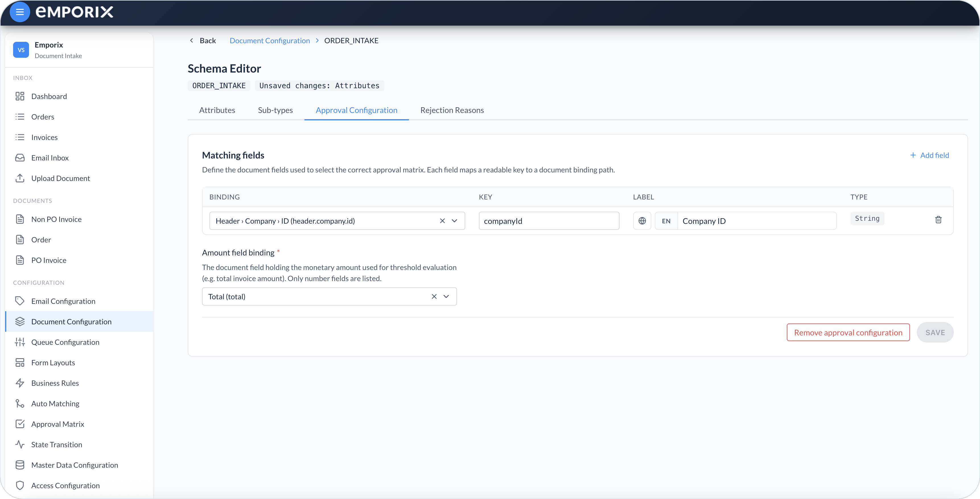
Task: Open the Auto Matching icon
Action: pos(20,403)
